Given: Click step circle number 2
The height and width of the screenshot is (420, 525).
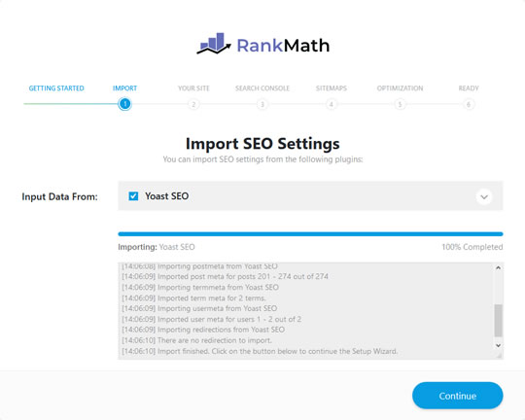Looking at the screenshot, I should [193, 104].
